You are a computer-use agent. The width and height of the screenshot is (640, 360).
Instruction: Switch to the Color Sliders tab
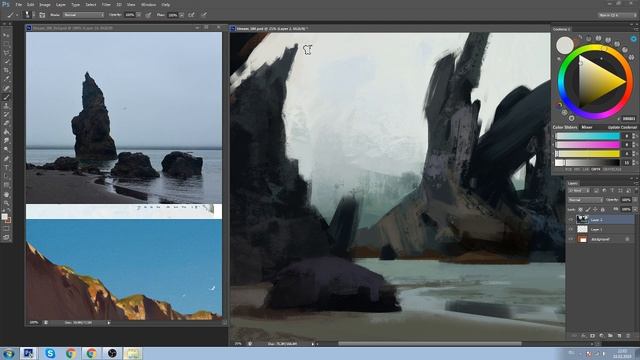[x=565, y=127]
